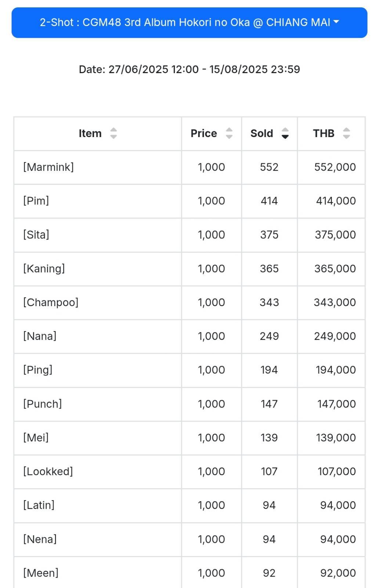Click the caret arrow on blue dropdown
This screenshot has height=588, width=379.
(x=336, y=22)
